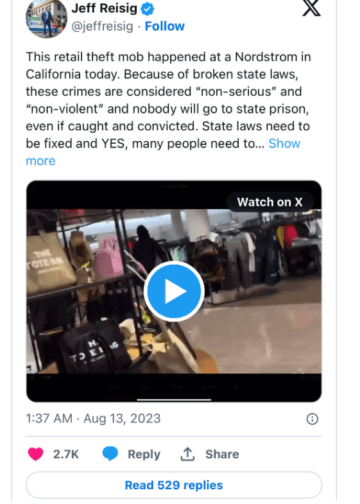Image resolution: width=360 pixels, height=504 pixels.
Task: Open the 1:37 AM Aug 13, 2023 timestamp
Action: [93, 419]
